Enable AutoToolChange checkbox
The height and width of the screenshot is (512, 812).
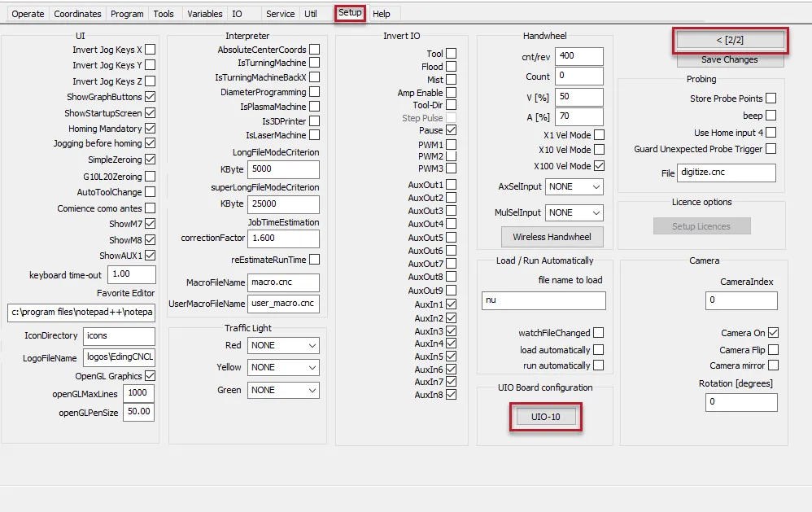point(151,192)
